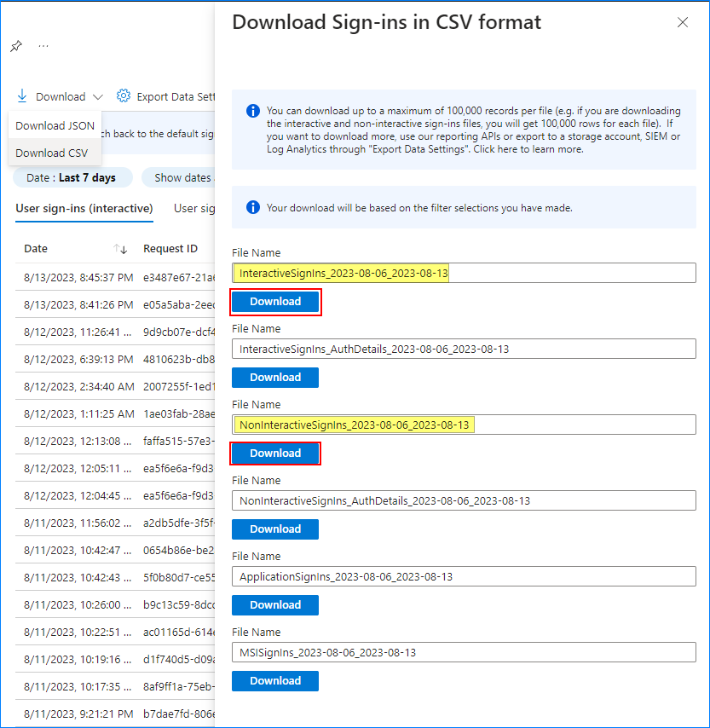Click the pin icon at top left

[x=16, y=46]
